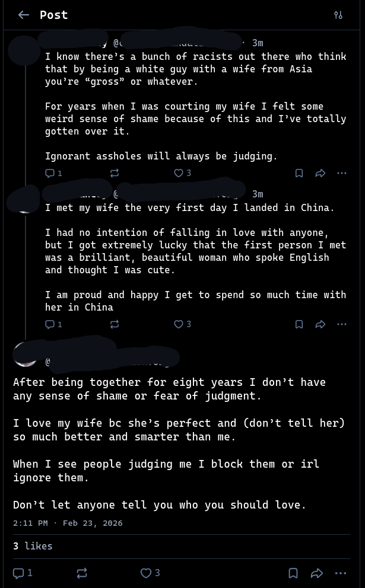Open the post view settings icon
Image resolution: width=365 pixels, height=588 pixels.
point(338,15)
